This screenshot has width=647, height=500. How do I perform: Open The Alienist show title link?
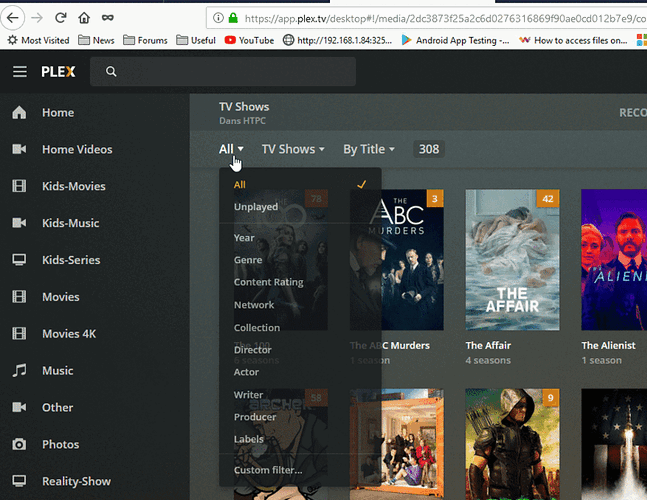pos(608,345)
